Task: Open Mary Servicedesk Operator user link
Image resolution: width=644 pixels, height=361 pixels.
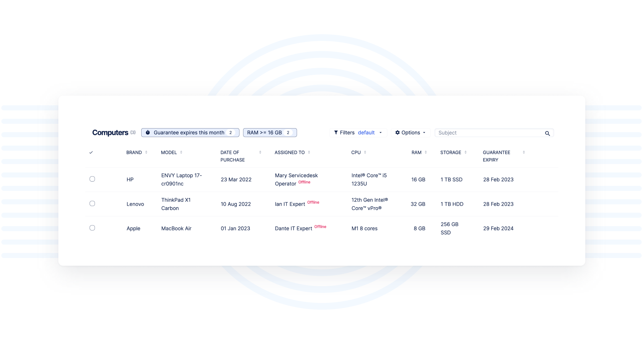Action: pos(296,179)
